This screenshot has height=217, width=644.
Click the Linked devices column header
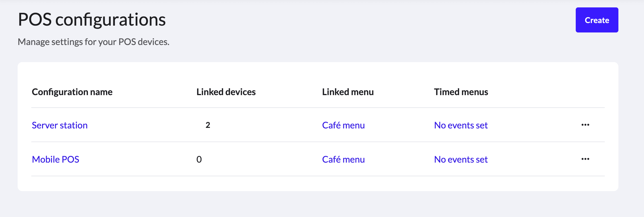pos(226,92)
